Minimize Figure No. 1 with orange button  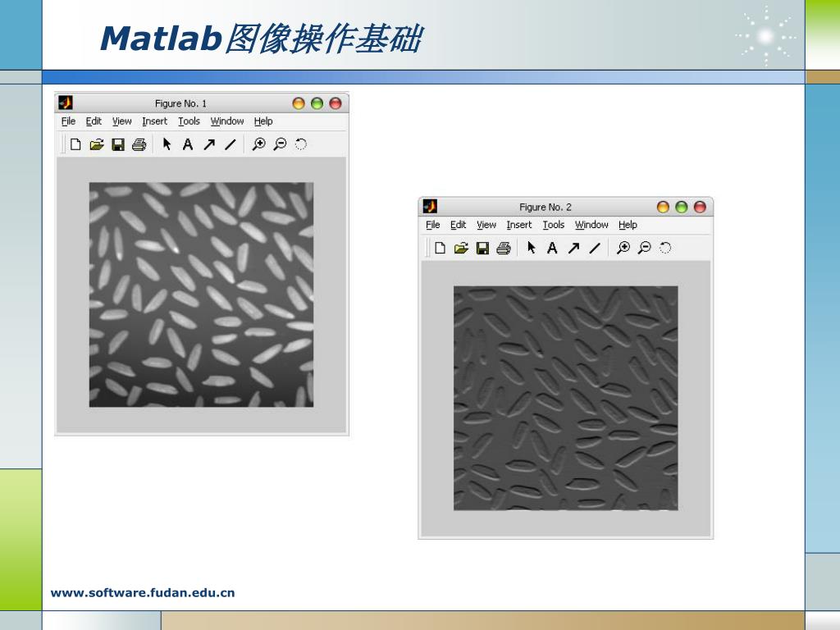click(x=299, y=103)
